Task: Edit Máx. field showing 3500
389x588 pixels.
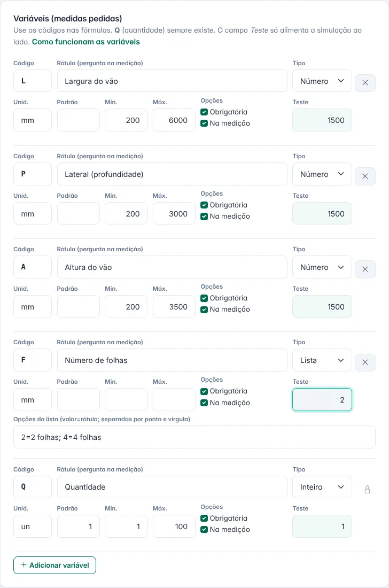Action: pyautogui.click(x=174, y=306)
